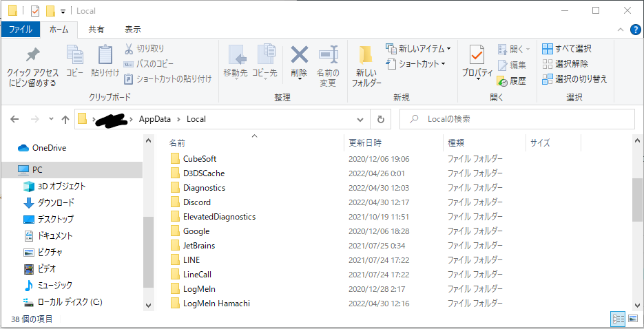Go up one folder level

[x=65, y=119]
